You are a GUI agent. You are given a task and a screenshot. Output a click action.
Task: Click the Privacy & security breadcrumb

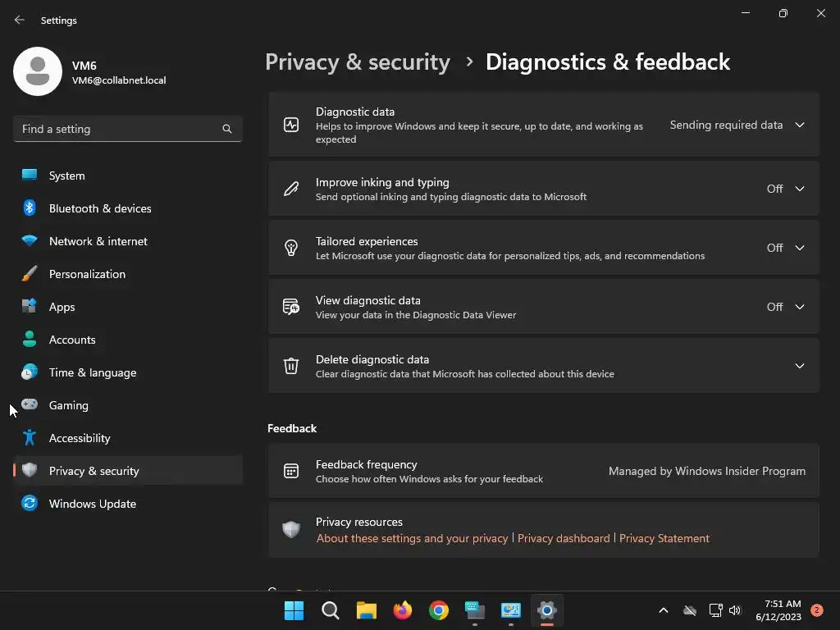[x=358, y=62]
